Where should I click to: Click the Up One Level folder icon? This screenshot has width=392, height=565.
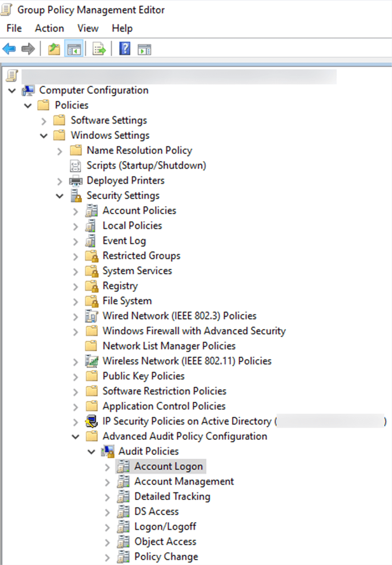pyautogui.click(x=54, y=49)
